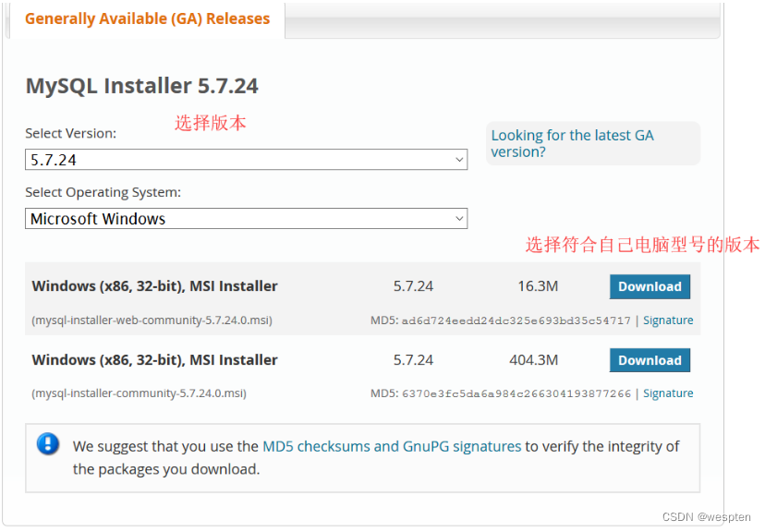
Task: Click the MSI Installer title in the 404.3M row
Action: (x=154, y=360)
